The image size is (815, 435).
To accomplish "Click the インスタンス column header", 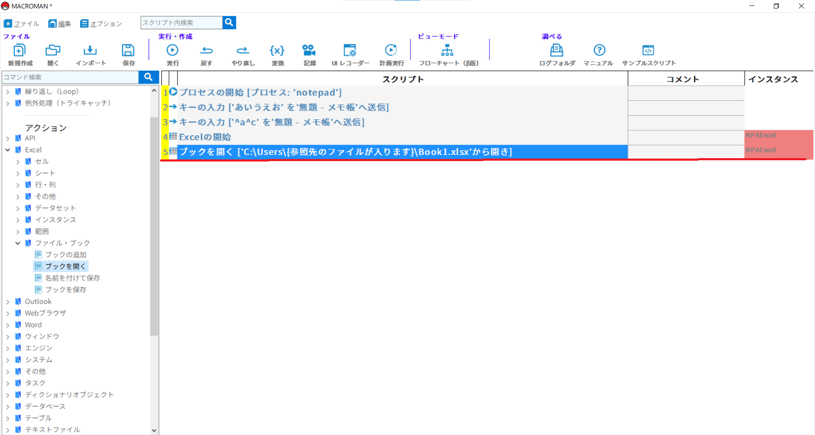I will point(779,79).
